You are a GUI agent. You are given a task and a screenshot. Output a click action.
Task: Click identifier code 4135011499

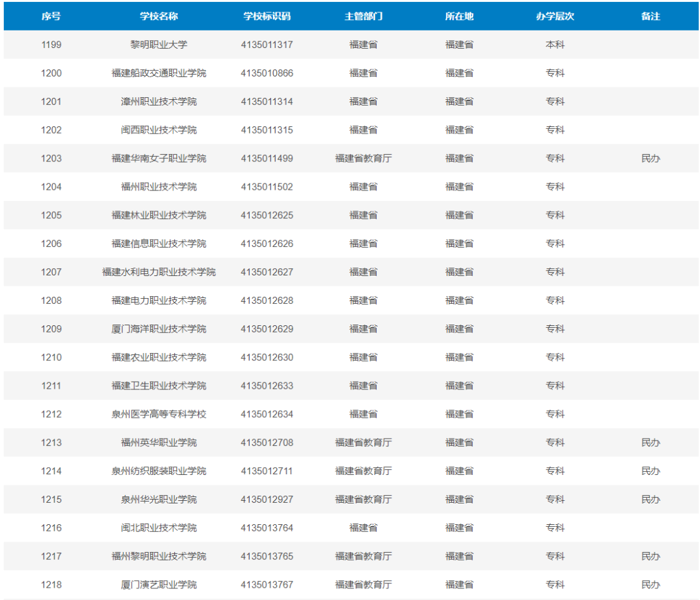coord(266,158)
